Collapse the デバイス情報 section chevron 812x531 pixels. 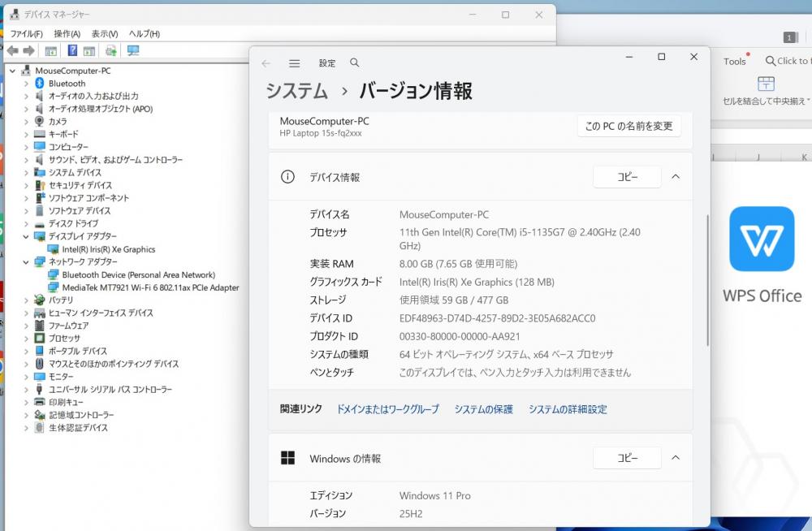(x=676, y=177)
